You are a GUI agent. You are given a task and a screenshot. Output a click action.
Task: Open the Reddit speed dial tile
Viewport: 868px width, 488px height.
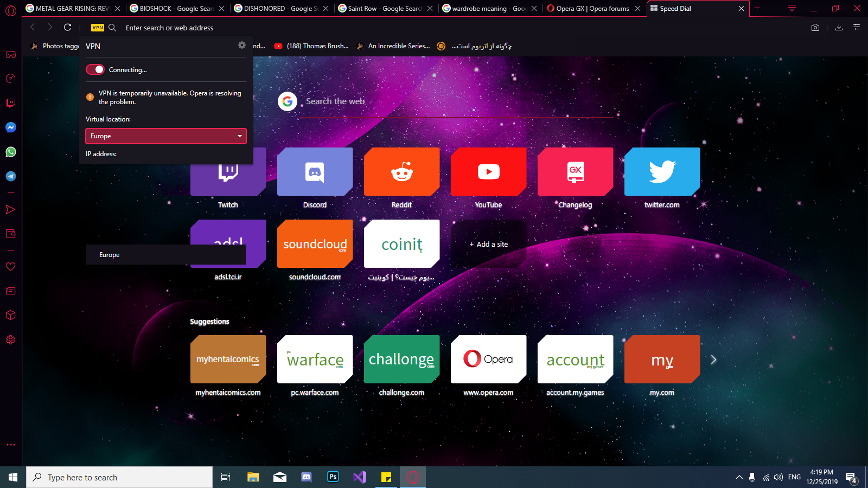401,171
